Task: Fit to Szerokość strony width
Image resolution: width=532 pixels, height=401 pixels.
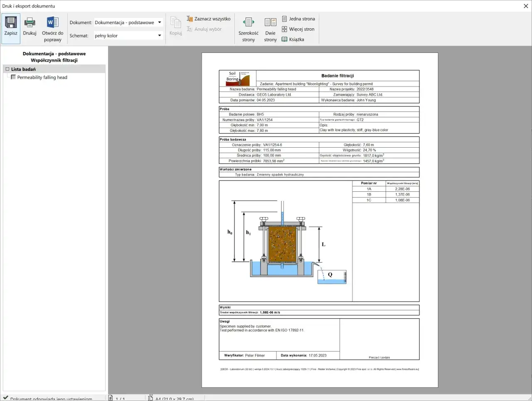Action: pyautogui.click(x=249, y=29)
